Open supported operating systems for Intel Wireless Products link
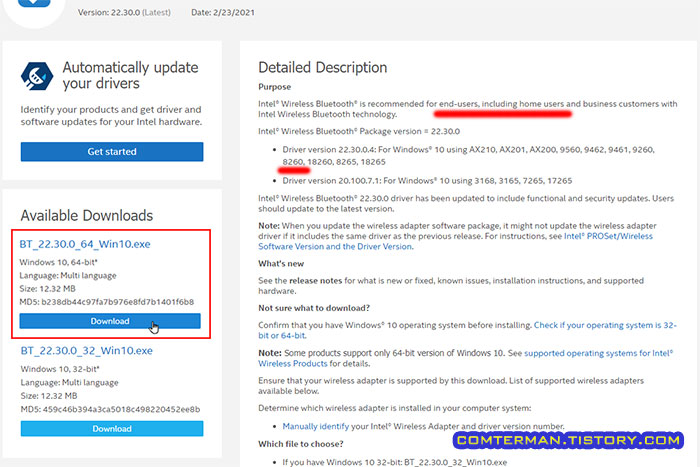700x467 pixels. (466, 358)
